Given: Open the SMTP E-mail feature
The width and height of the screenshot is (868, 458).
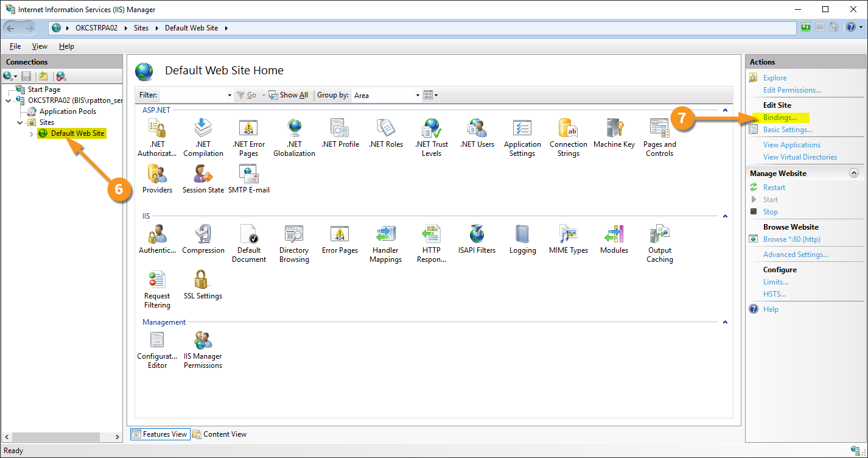Looking at the screenshot, I should [249, 179].
